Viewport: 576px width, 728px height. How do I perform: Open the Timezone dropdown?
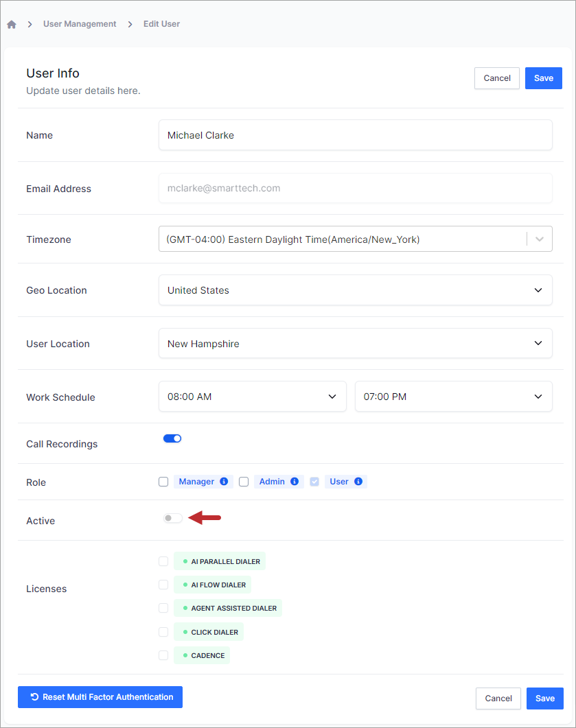356,239
